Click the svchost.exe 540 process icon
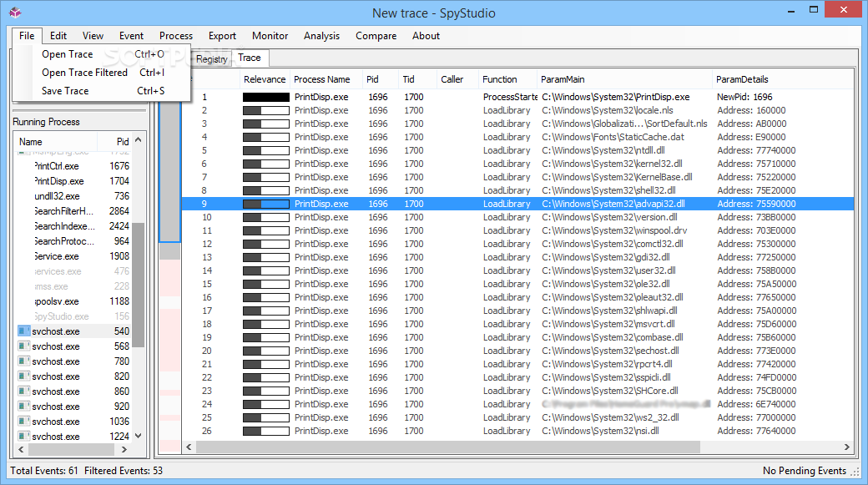Image resolution: width=868 pixels, height=485 pixels. pos(24,331)
